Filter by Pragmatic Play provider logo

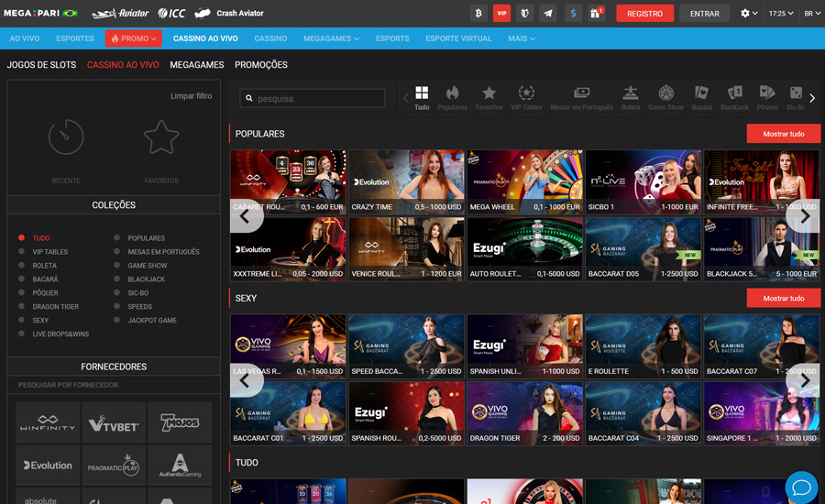tap(114, 466)
